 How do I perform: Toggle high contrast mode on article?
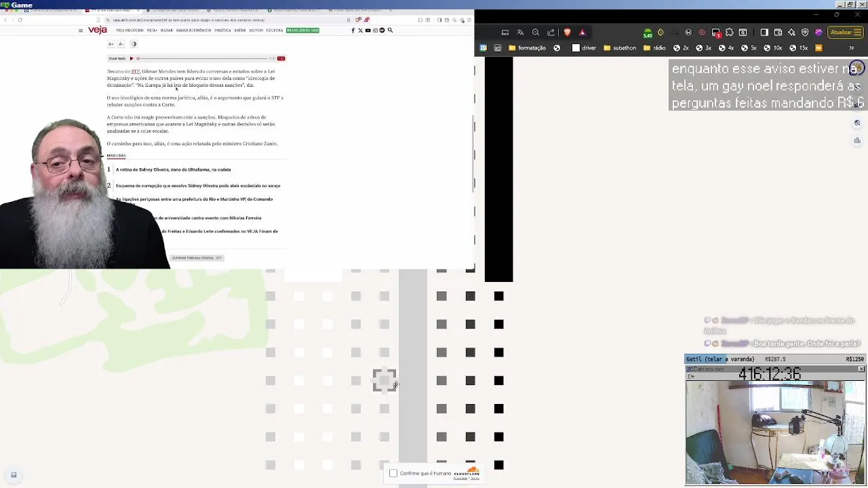[134, 44]
